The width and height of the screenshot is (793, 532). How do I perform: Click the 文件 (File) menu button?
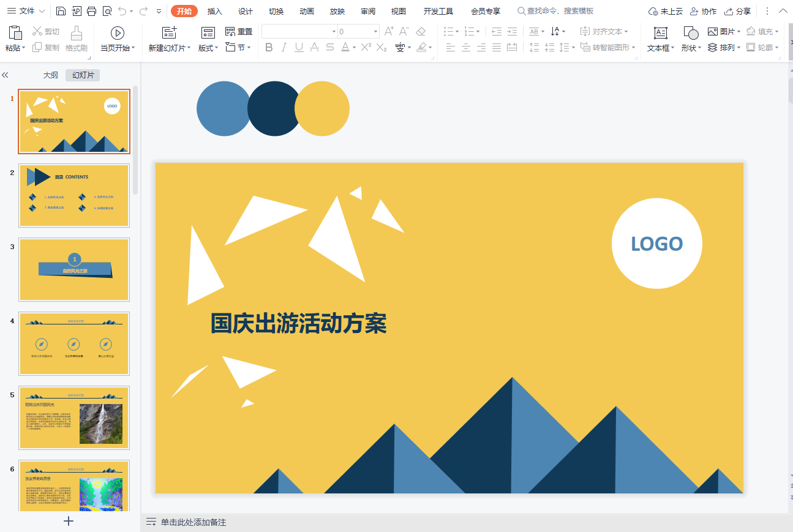(21, 11)
